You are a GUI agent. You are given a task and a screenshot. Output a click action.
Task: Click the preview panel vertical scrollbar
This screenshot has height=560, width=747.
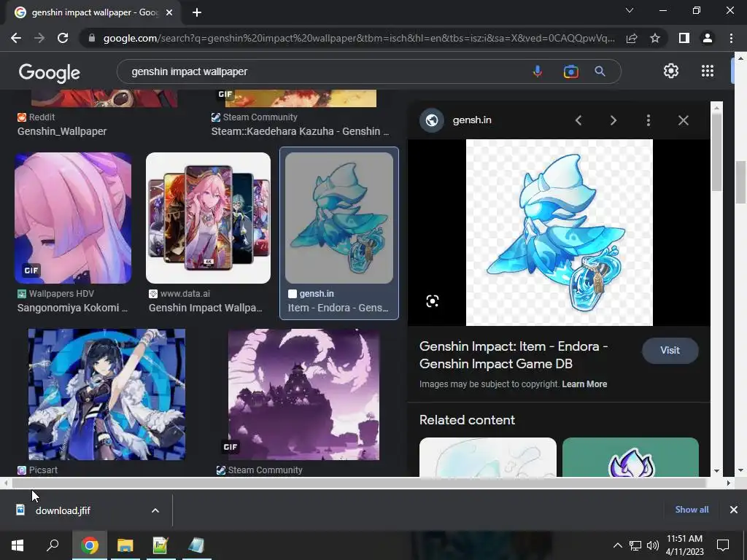pyautogui.click(x=716, y=152)
